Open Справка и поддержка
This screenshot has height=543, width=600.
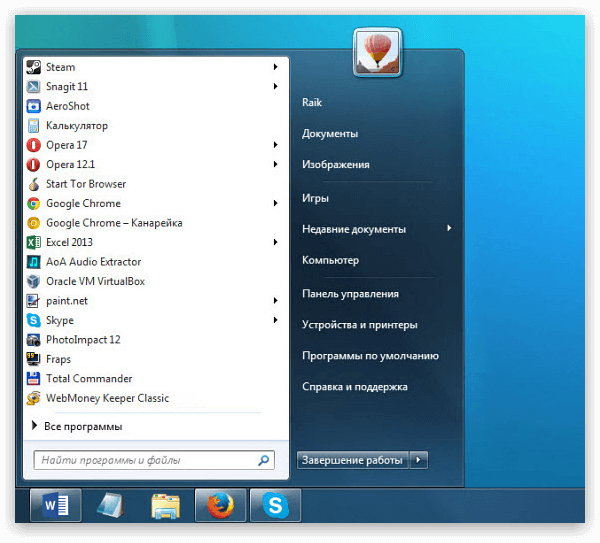[355, 387]
